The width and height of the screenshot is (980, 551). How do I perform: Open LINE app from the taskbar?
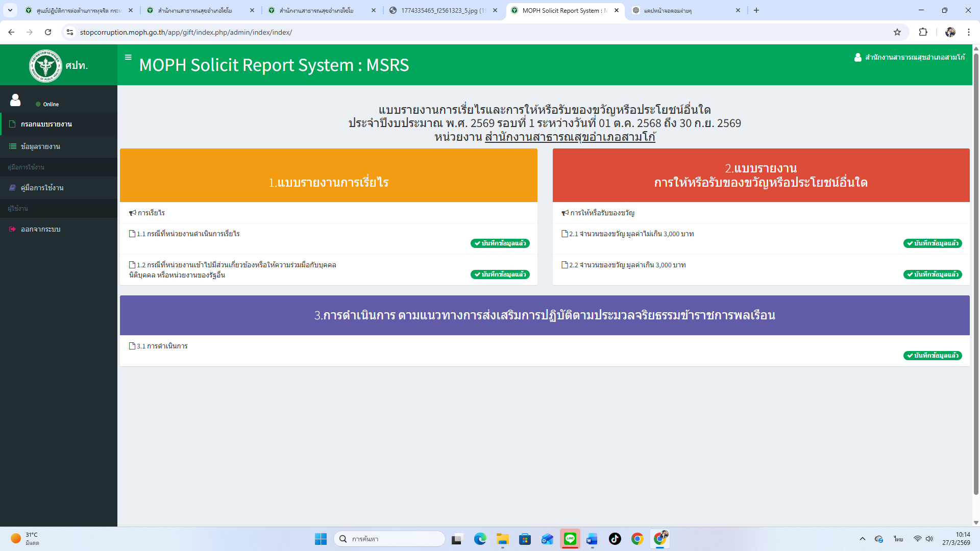570,539
